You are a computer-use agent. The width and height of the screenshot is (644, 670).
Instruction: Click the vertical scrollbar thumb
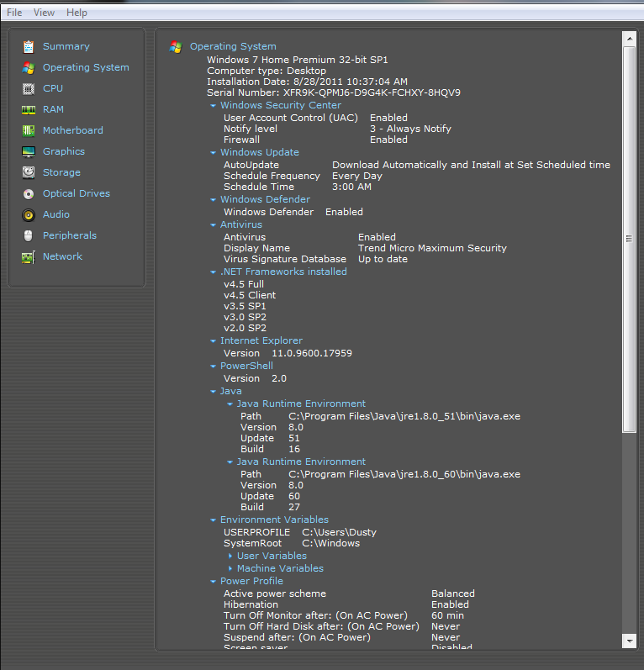[630, 240]
